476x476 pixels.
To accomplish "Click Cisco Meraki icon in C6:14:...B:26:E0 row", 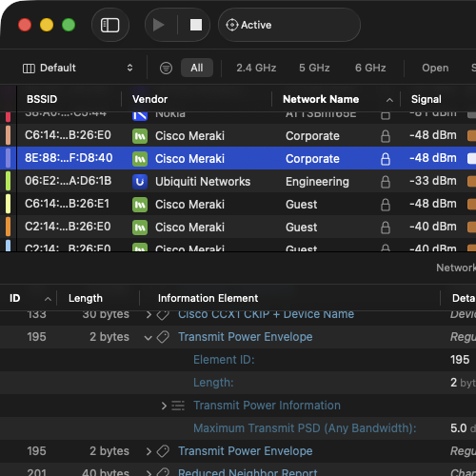I will tap(140, 136).
